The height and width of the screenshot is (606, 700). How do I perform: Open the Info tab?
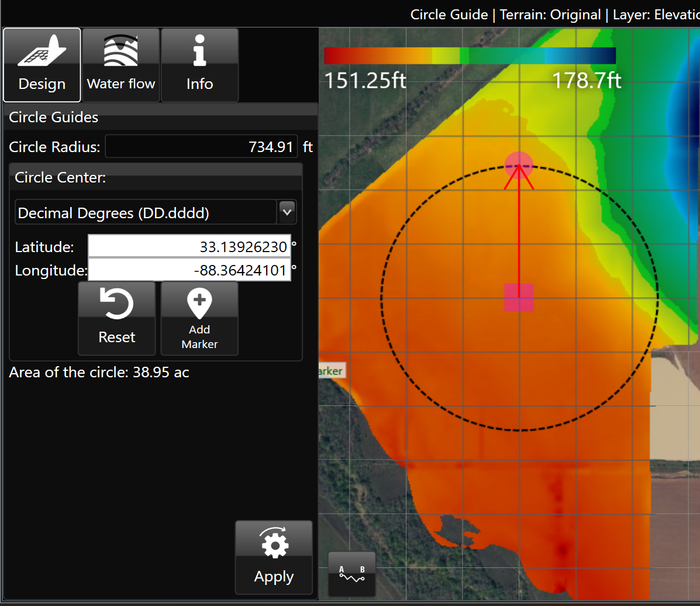(x=199, y=65)
